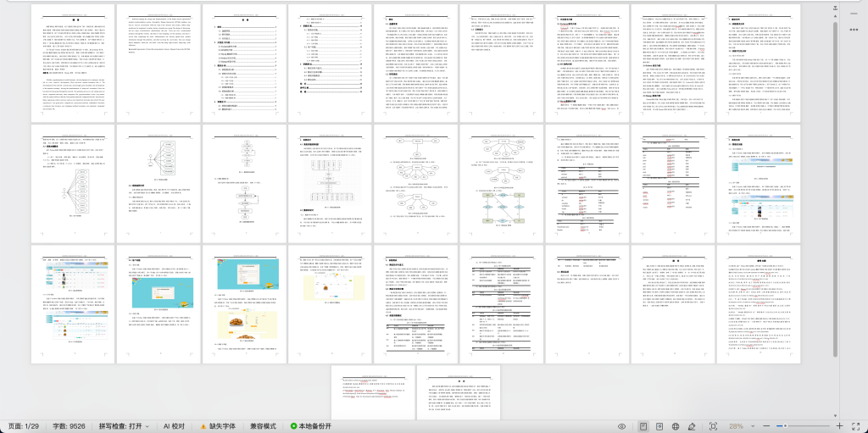Click the AI proofreading button
The height and width of the screenshot is (433, 868).
pos(174,426)
